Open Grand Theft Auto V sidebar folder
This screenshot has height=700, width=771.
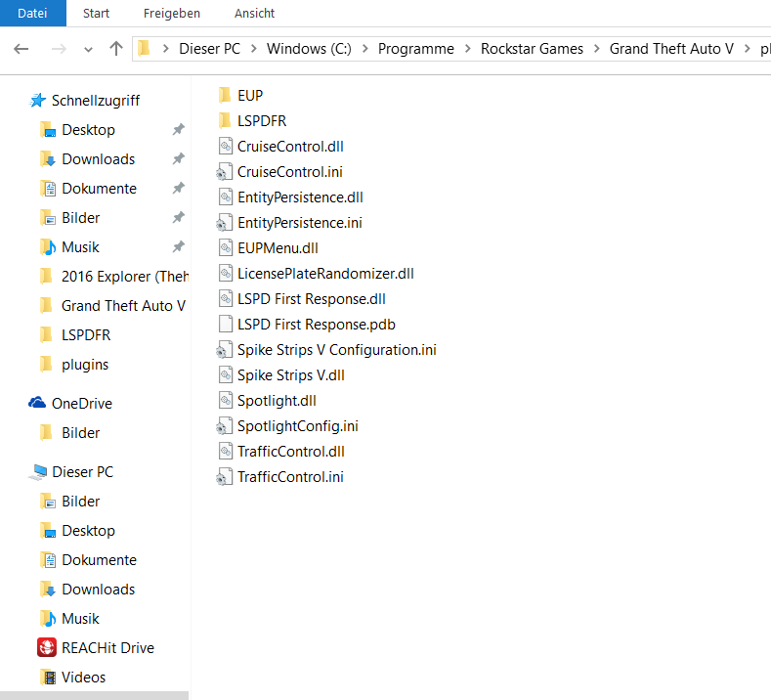(123, 305)
